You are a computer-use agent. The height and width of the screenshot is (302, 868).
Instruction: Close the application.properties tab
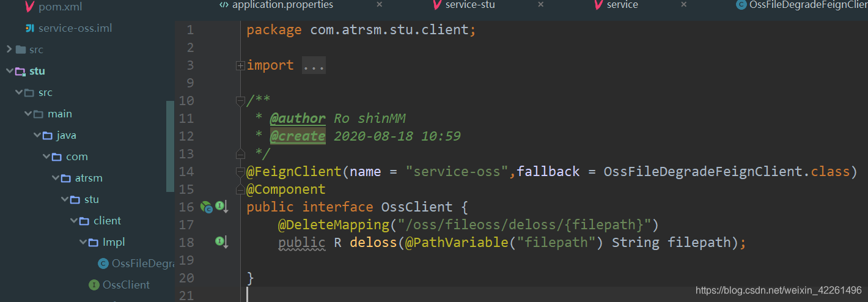pyautogui.click(x=379, y=5)
